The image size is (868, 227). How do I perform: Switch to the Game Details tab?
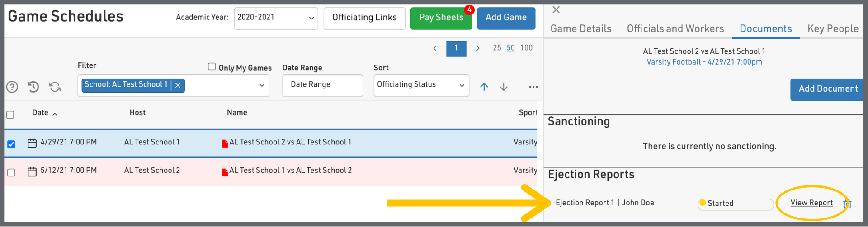click(x=580, y=29)
